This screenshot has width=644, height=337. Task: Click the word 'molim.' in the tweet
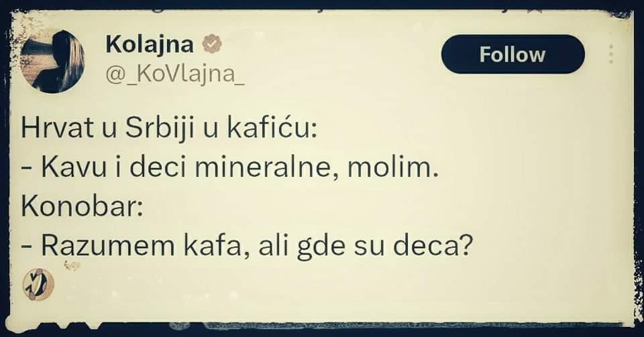393,167
